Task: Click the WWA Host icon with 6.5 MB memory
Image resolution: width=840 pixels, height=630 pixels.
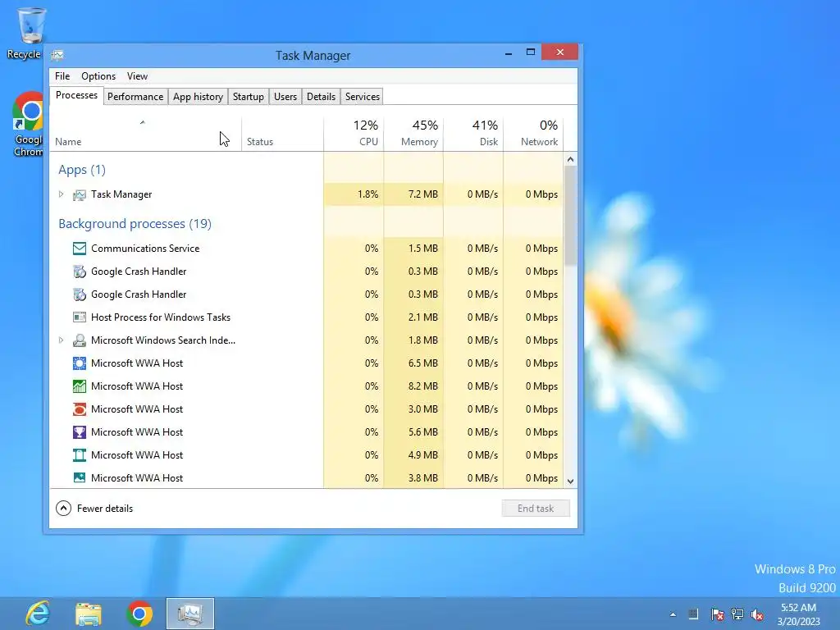Action: pos(80,363)
